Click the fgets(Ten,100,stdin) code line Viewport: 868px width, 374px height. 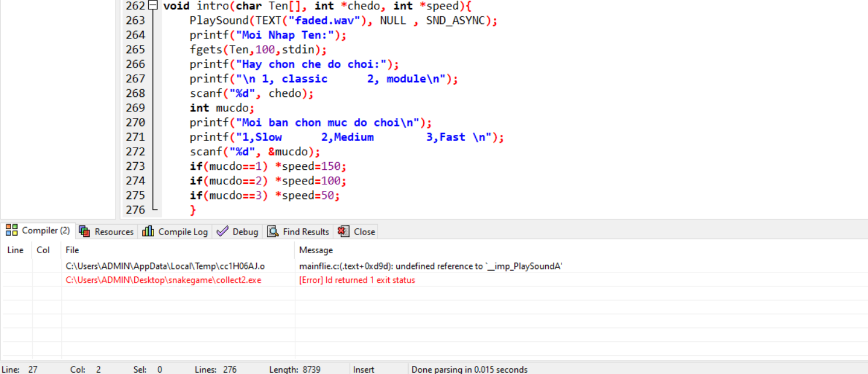257,50
